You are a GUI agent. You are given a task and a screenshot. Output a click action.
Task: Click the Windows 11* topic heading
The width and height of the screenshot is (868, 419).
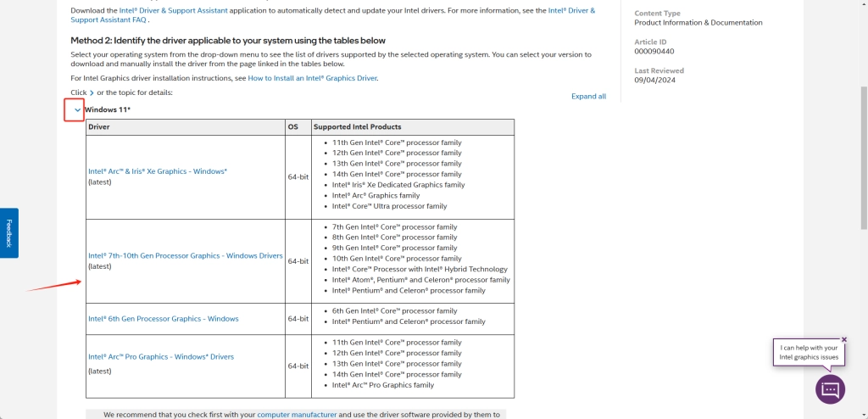(108, 109)
